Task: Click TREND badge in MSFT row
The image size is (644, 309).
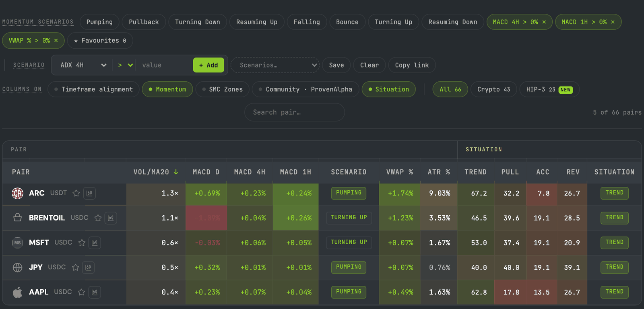Action: [x=615, y=243]
